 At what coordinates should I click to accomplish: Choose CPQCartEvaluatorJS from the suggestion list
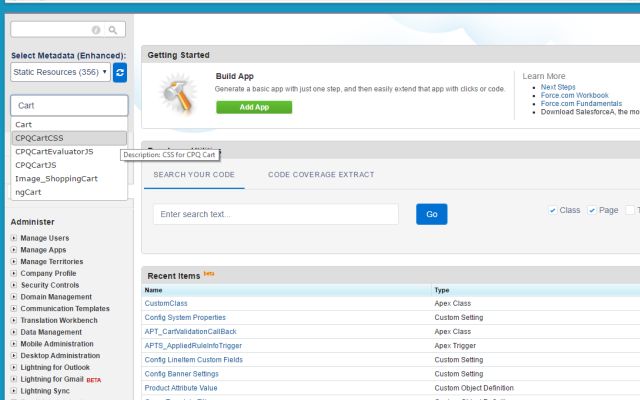pos(54,151)
